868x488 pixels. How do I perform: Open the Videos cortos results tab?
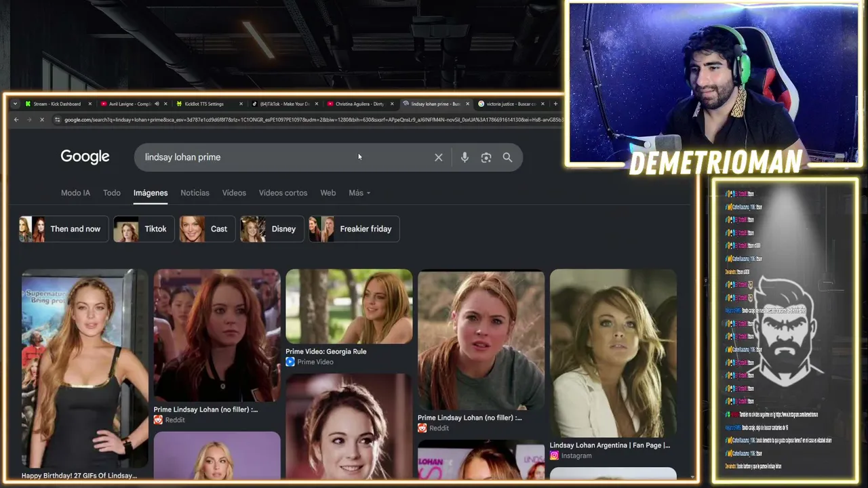(x=283, y=193)
